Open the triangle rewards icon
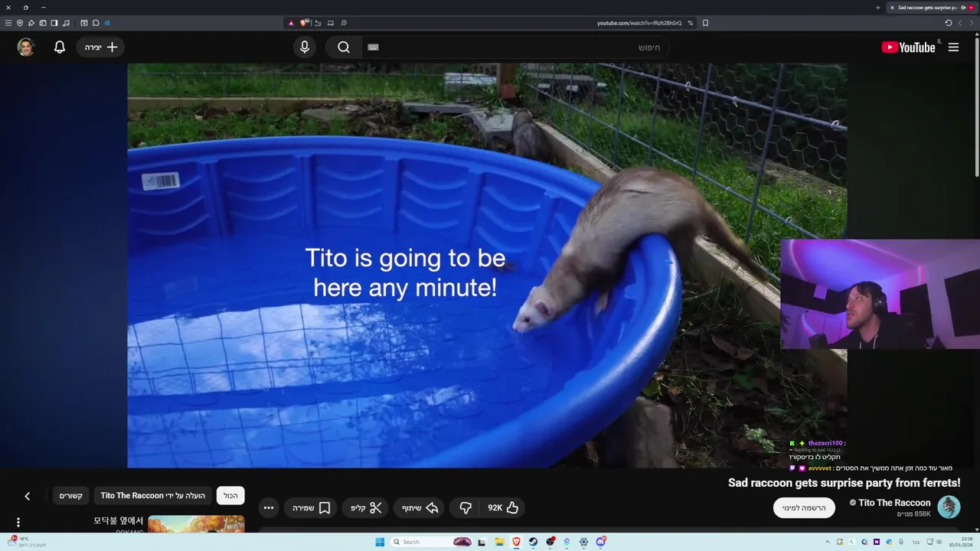Viewport: 980px width, 551px height. click(x=291, y=23)
